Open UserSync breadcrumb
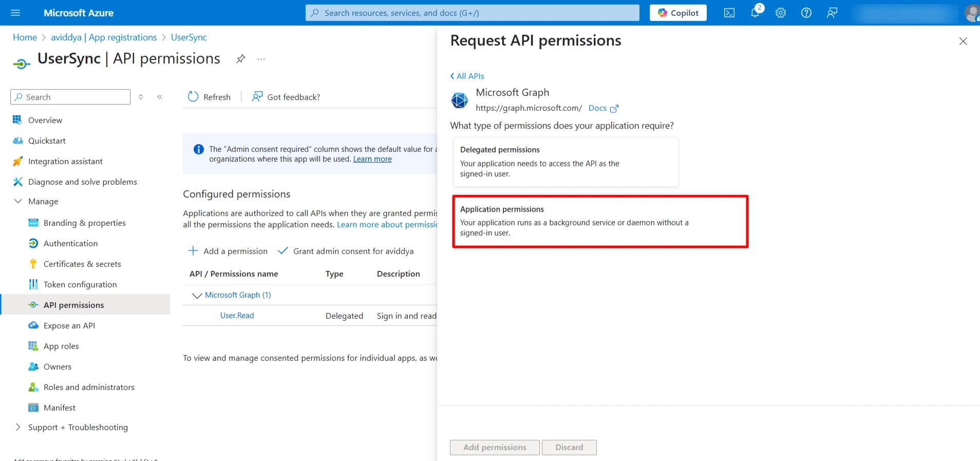The width and height of the screenshot is (980, 461). click(189, 37)
